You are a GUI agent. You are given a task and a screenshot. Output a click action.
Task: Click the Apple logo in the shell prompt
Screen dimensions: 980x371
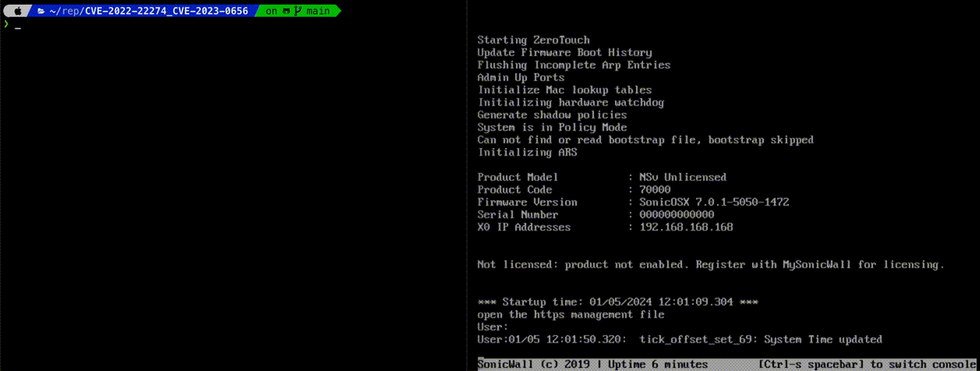17,11
